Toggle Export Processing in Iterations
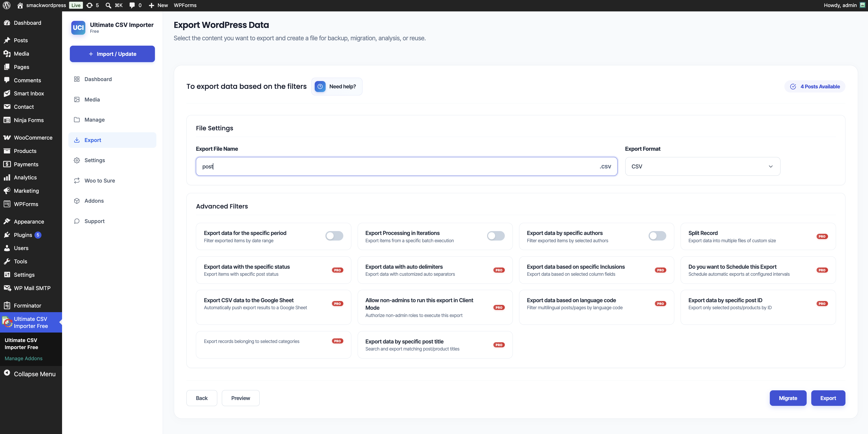Viewport: 868px width, 434px height. coord(496,236)
